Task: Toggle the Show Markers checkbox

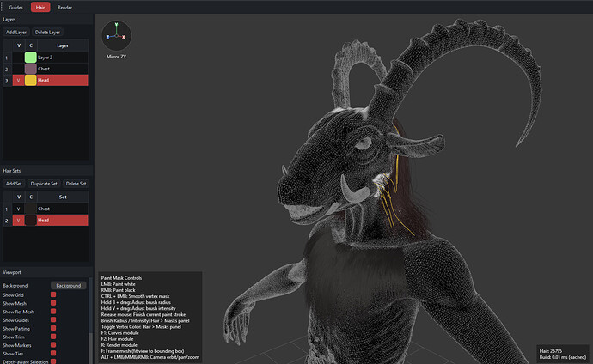Action: pyautogui.click(x=53, y=345)
